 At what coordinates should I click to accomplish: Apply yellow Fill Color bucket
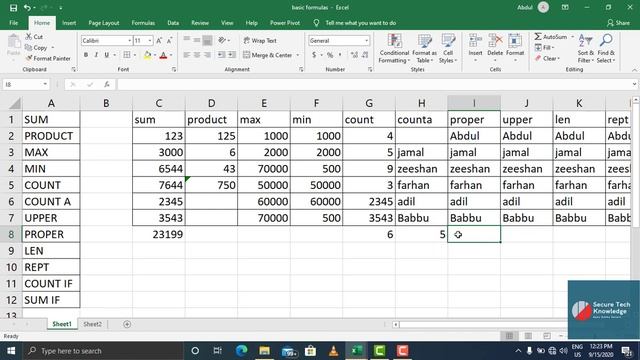point(147,55)
